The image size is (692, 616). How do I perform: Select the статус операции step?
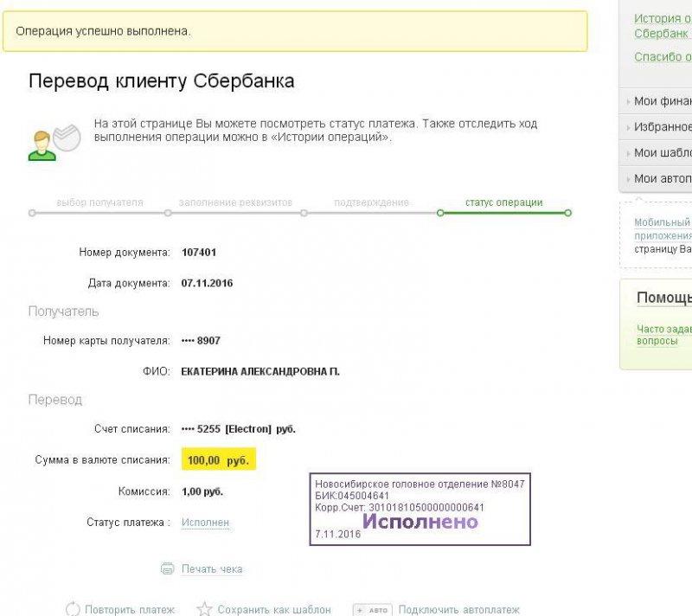tap(503, 202)
